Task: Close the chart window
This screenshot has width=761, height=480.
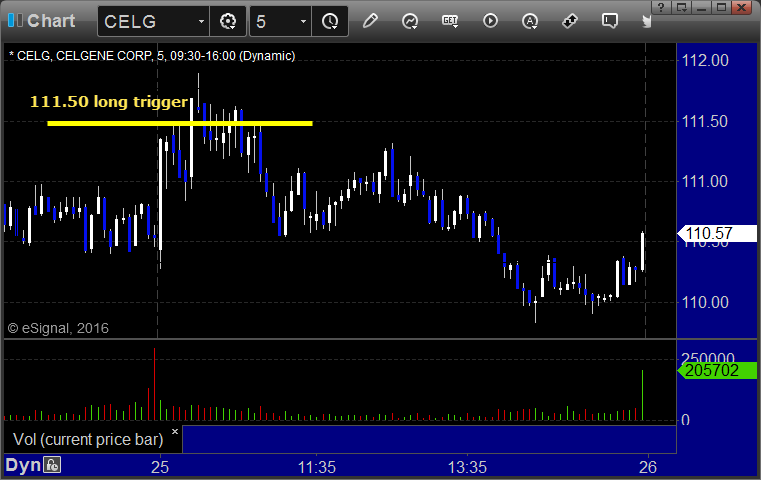Action: [742, 7]
